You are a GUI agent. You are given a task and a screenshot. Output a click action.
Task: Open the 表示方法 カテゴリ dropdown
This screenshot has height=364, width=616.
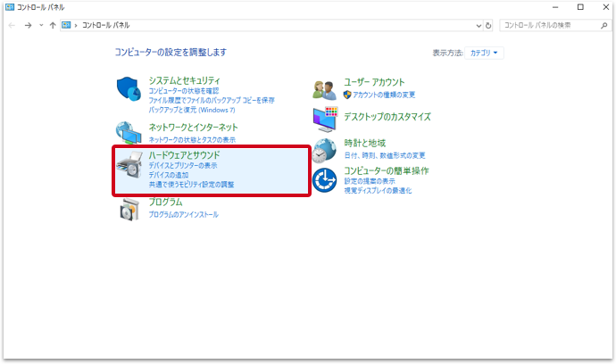pos(484,53)
